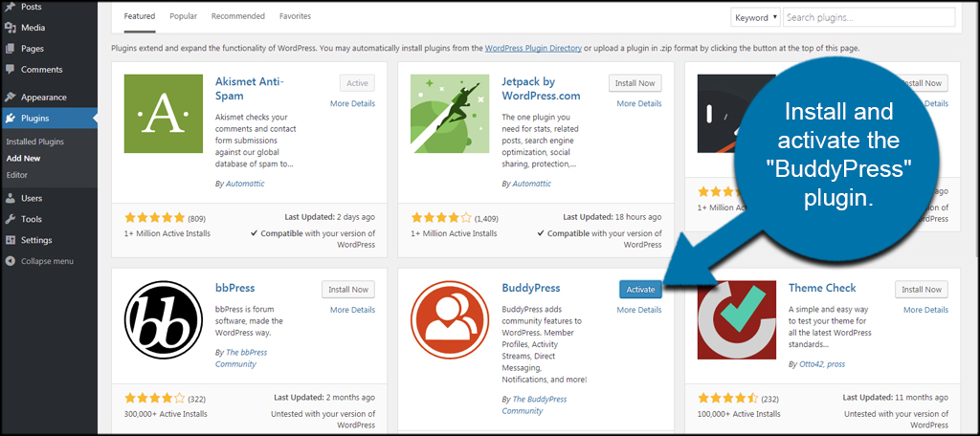Screen dimensions: 980x436
Task: Click Install Now for Jetpack
Action: click(635, 83)
